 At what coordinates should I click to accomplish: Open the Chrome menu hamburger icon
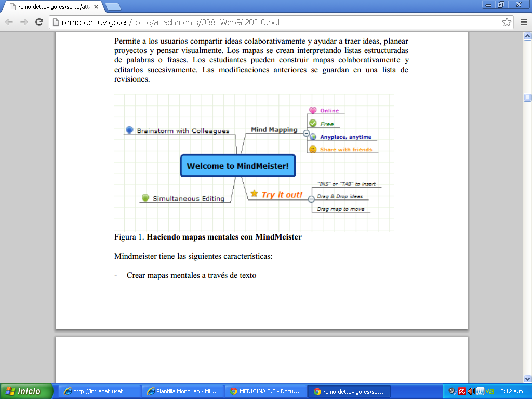tap(524, 22)
